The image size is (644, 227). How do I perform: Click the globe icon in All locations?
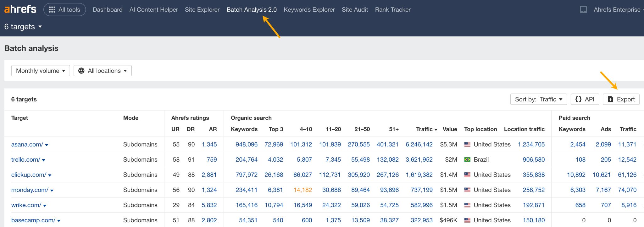point(81,71)
